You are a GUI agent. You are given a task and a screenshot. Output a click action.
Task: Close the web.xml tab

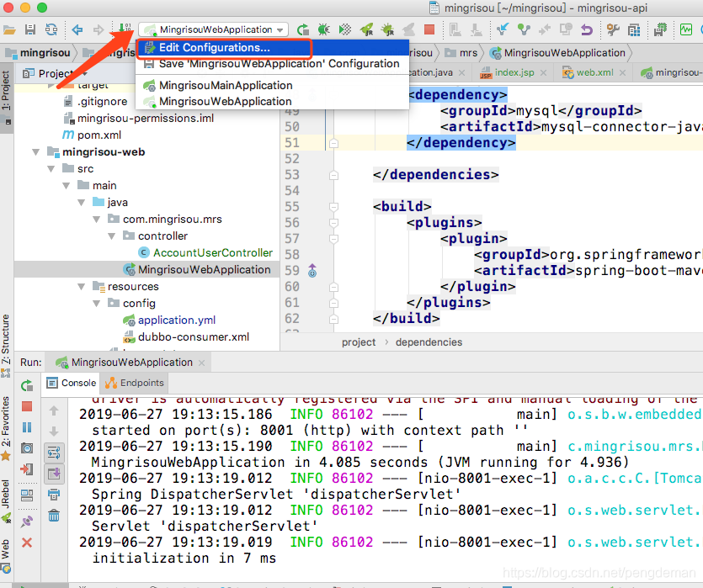coord(622,73)
